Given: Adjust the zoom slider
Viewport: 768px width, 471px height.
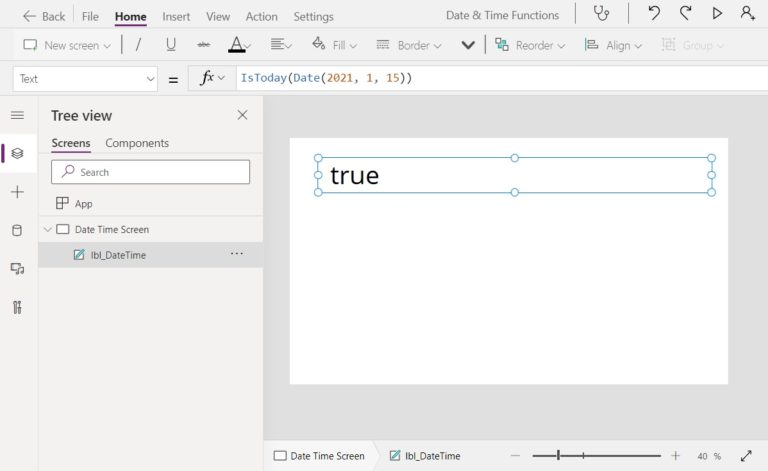Looking at the screenshot, I should tap(559, 456).
